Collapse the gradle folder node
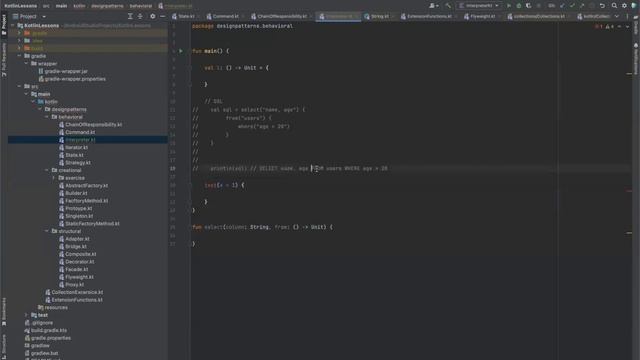 [19, 56]
